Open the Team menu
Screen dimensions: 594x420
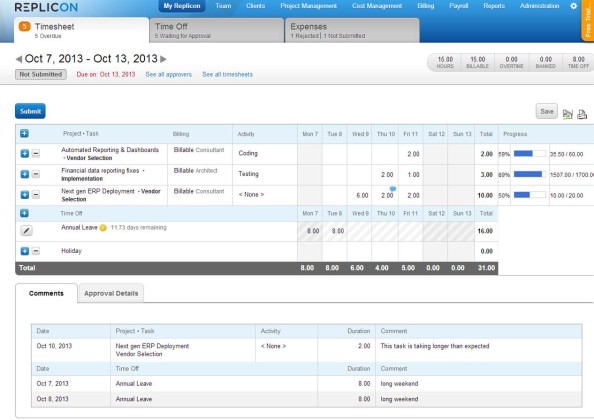[x=223, y=6]
